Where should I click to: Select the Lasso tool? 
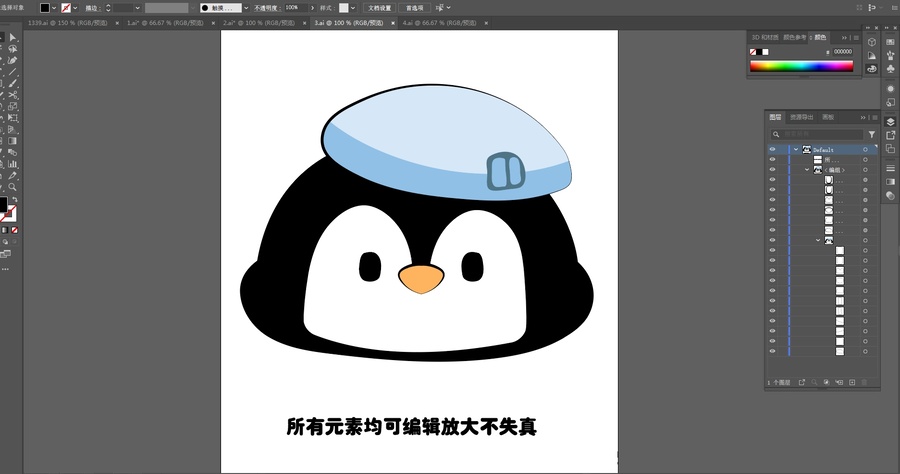[x=13, y=49]
